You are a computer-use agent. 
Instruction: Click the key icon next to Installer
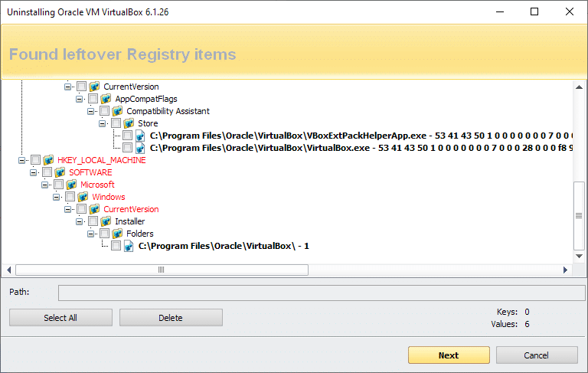(106, 221)
